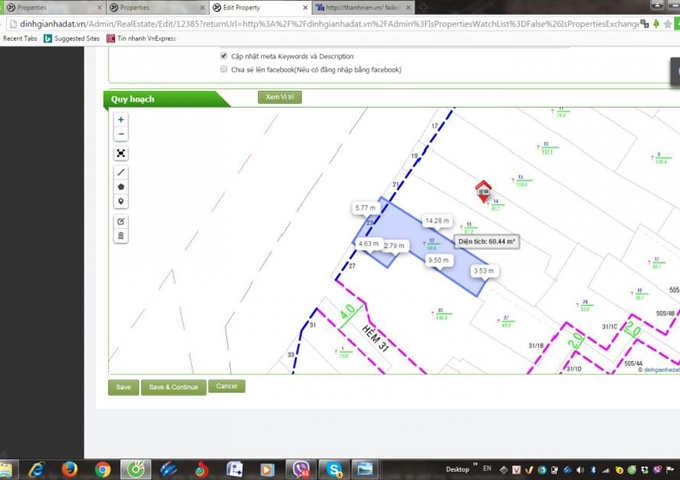Uncheck Cập nhật meta Keywords và Description
680x480 pixels.
tap(224, 57)
